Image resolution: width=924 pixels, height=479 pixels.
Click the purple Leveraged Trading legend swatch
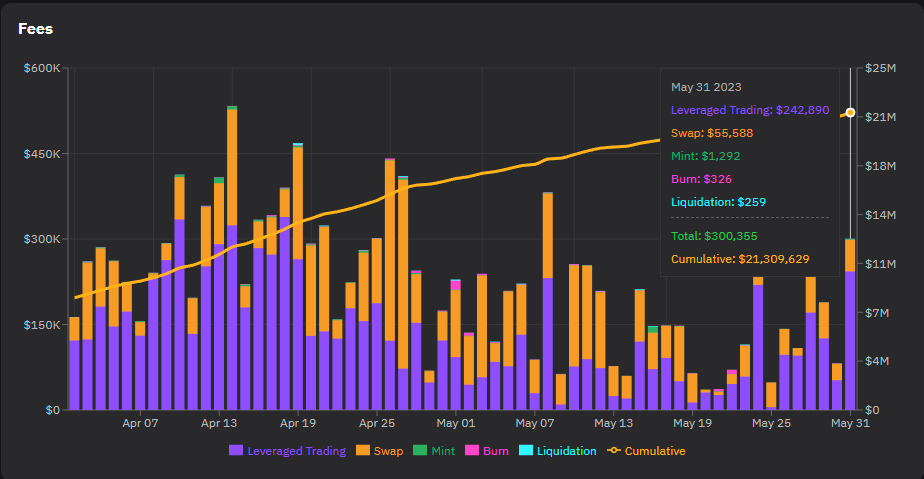pyautogui.click(x=236, y=450)
